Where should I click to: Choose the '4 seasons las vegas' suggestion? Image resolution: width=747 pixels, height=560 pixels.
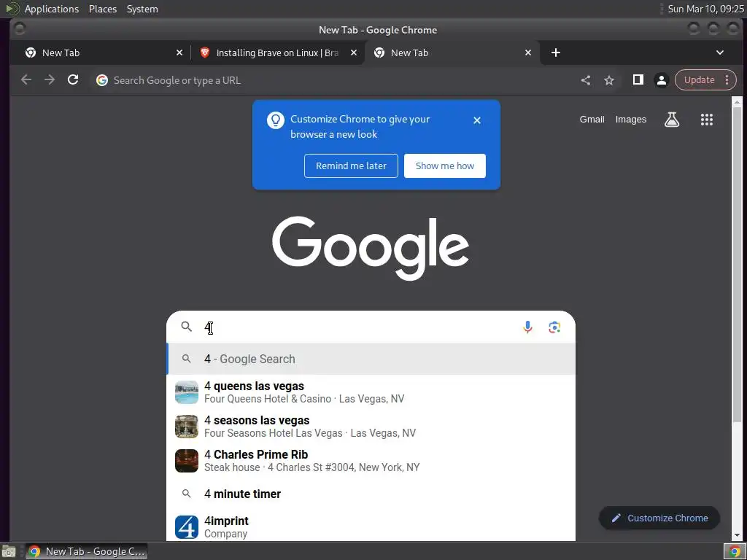(371, 427)
